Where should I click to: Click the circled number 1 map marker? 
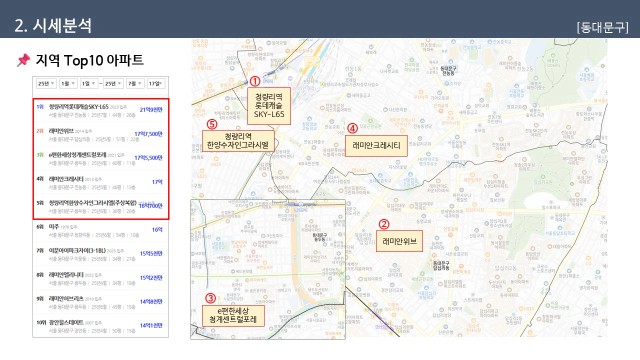(x=255, y=81)
